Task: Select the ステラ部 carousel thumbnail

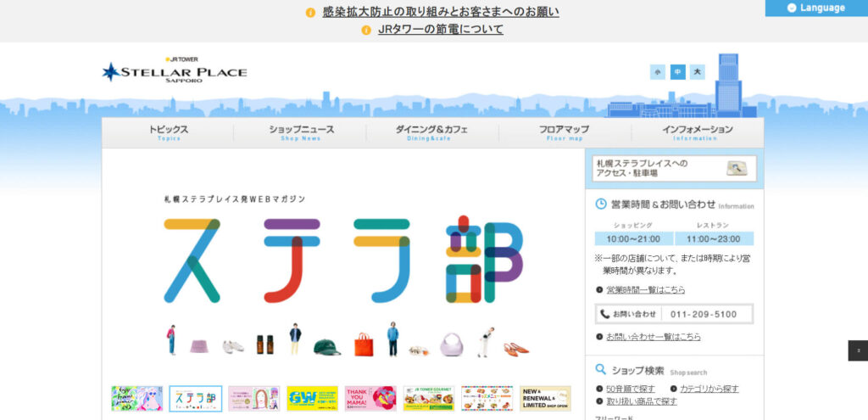Action: coord(196,399)
